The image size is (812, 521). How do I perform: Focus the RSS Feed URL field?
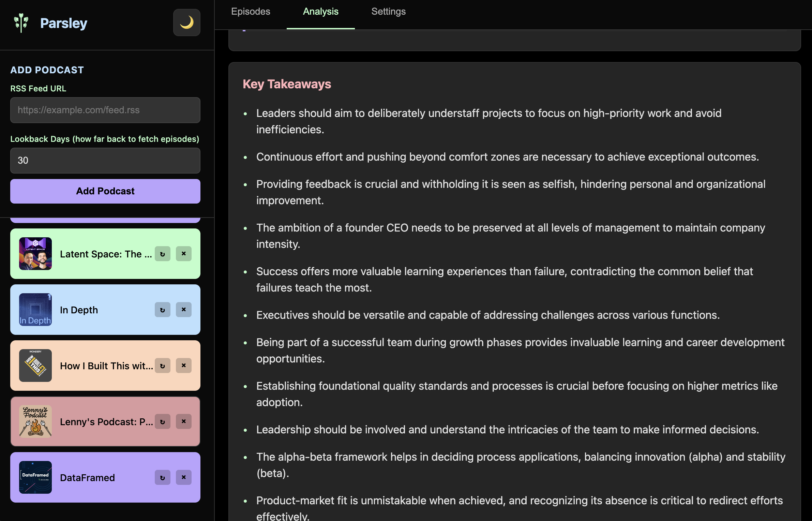(105, 110)
